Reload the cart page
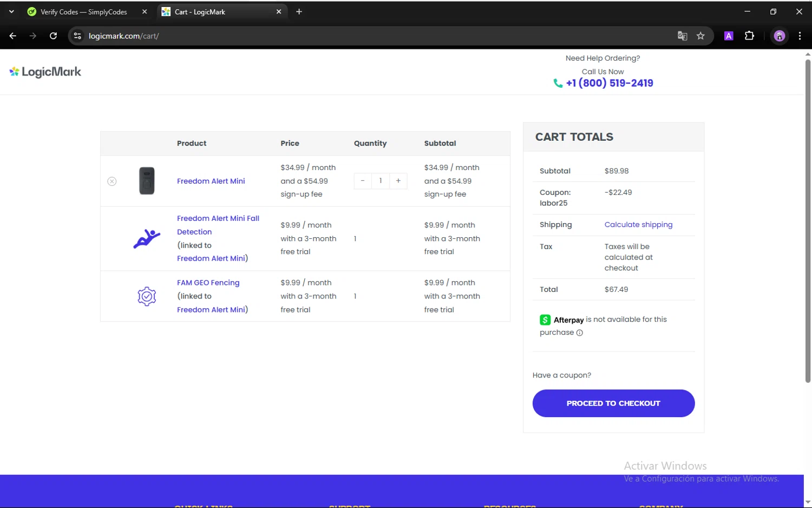Image resolution: width=812 pixels, height=508 pixels. coord(53,36)
